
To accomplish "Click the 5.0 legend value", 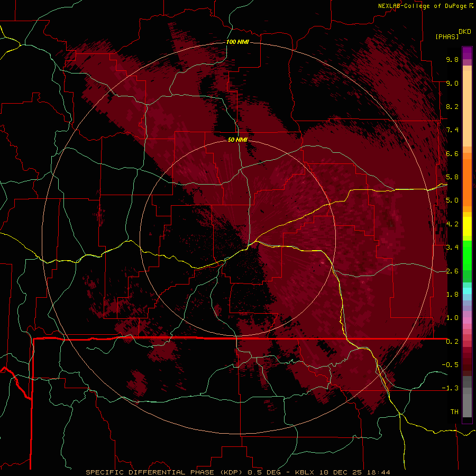I will pyautogui.click(x=452, y=200).
